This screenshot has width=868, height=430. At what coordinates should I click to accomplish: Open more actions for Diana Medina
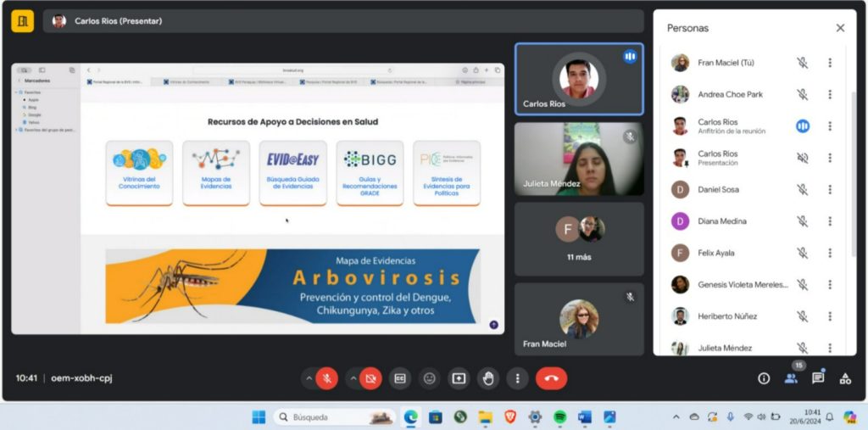click(x=830, y=221)
